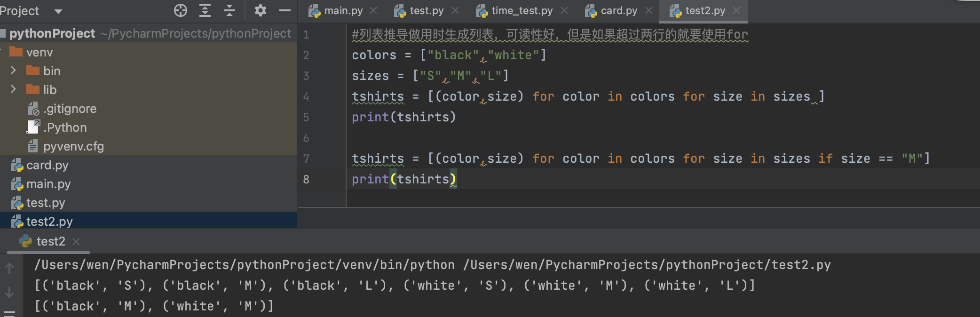Select the venv folder
Screen dimensions: 980x317
click(40, 52)
